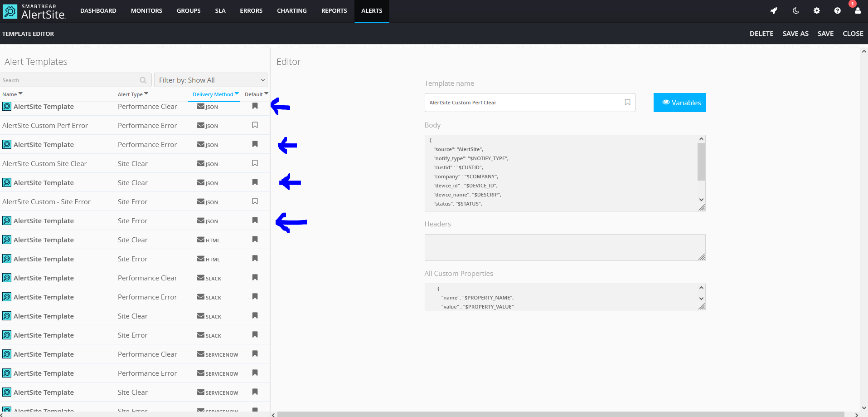Open the Filter by: Show All dropdown

click(x=211, y=80)
